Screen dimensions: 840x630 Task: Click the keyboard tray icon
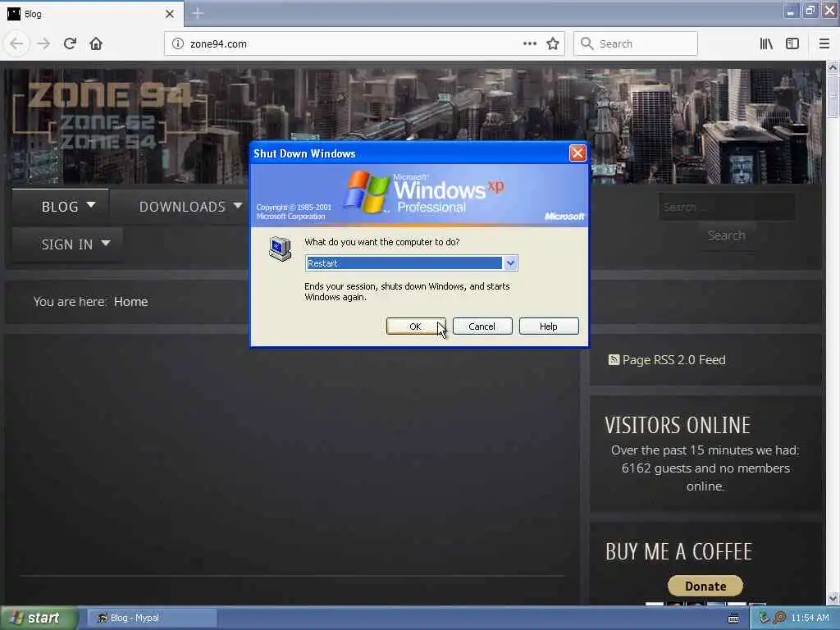pos(733,619)
